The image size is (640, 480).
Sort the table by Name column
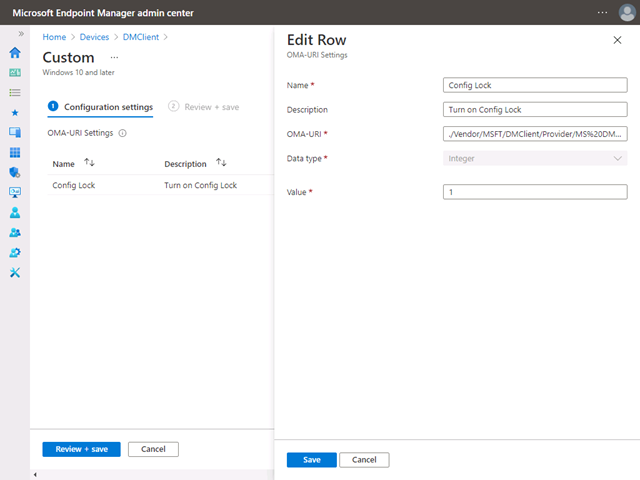(x=89, y=163)
